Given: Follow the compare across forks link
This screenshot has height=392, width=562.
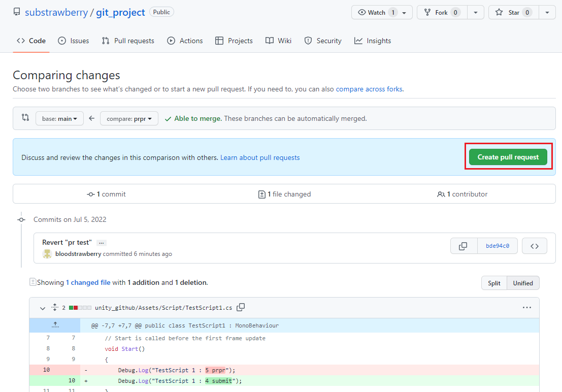Looking at the screenshot, I should pos(369,89).
